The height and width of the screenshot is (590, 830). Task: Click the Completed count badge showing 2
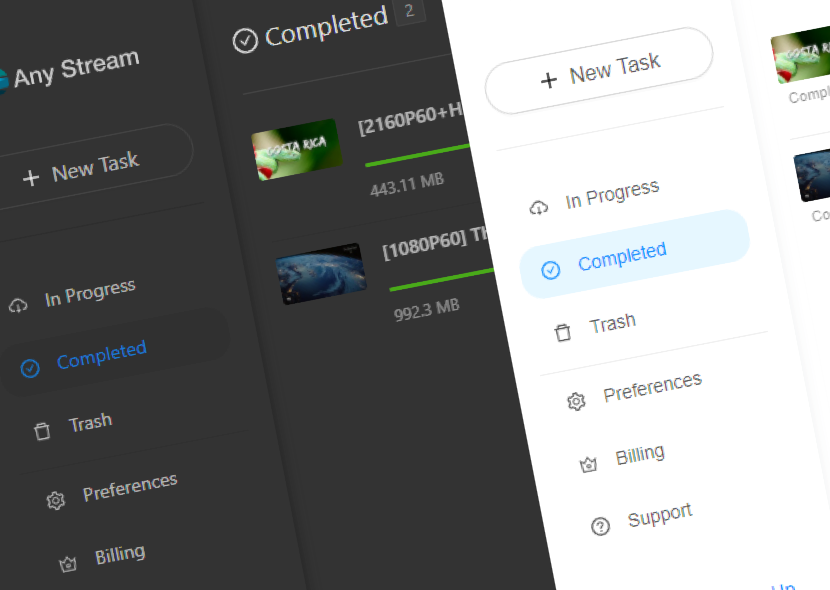click(x=409, y=11)
